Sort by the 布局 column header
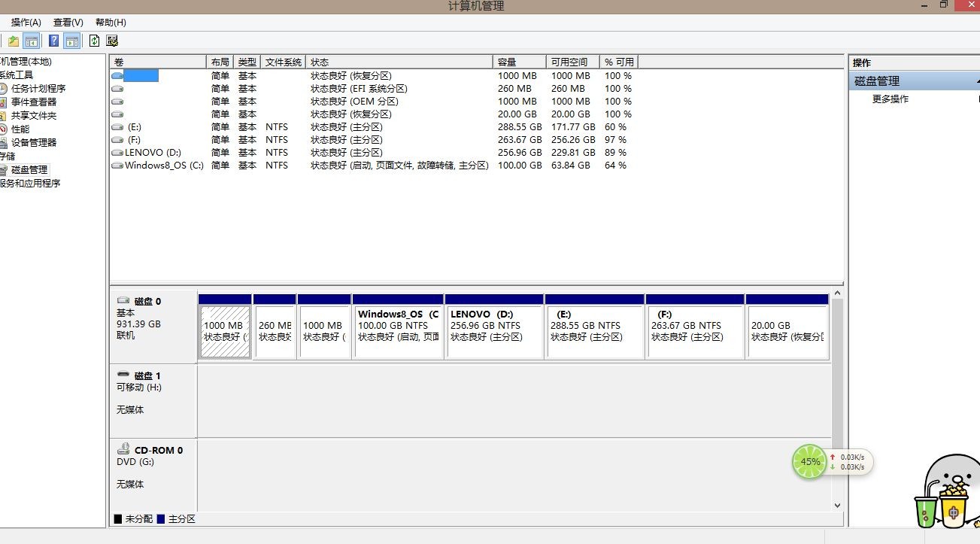Viewport: 980px width, 544px height. pyautogui.click(x=220, y=62)
